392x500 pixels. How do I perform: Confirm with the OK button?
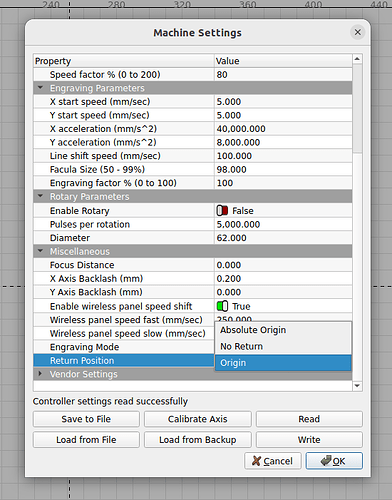point(334,461)
